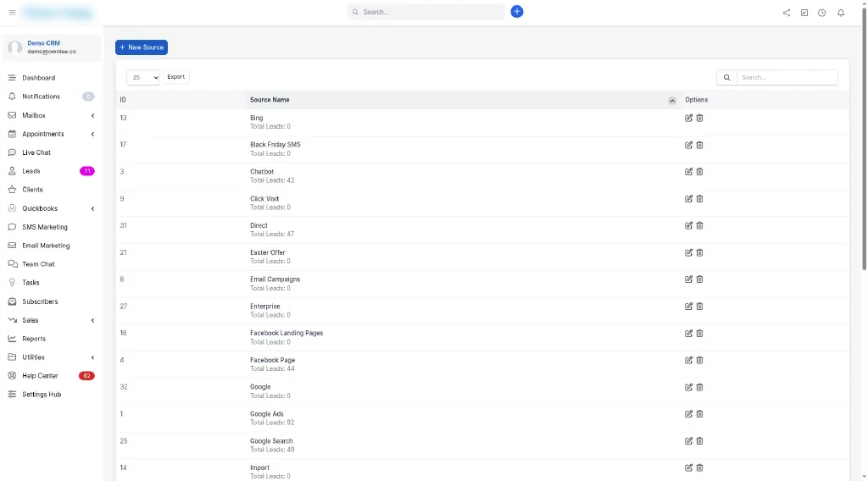Delete the Email Campaigns source
The width and height of the screenshot is (868, 481).
point(699,279)
